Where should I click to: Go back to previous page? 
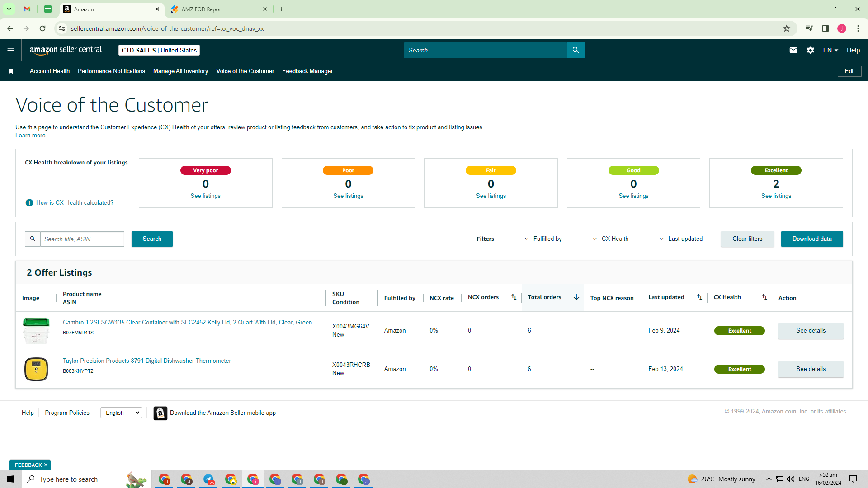coord(10,28)
